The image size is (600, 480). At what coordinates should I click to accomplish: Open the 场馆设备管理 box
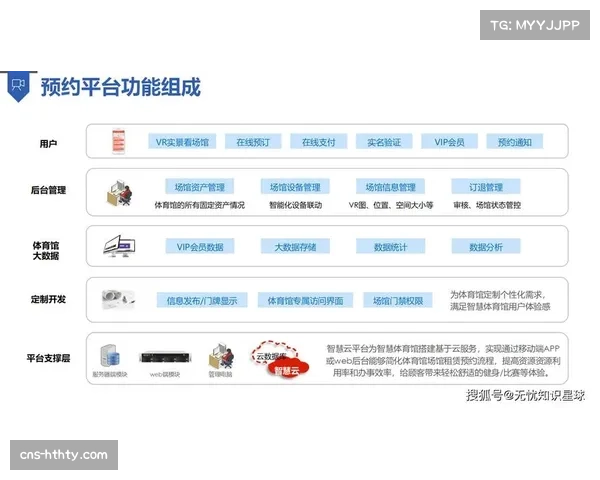click(295, 187)
